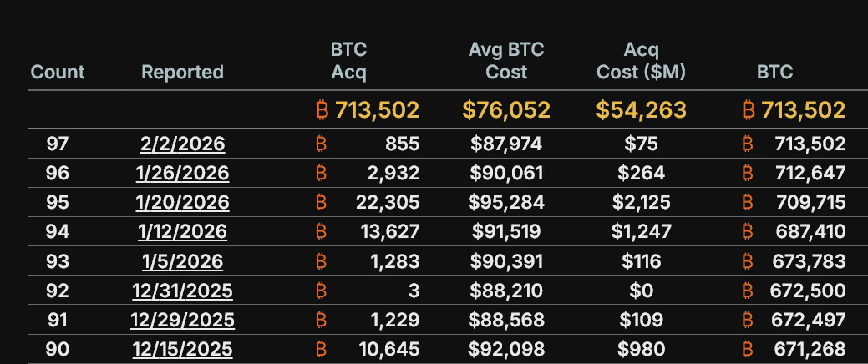The width and height of the screenshot is (868, 364).
Task: Click the bitcoin icon beside 687,410
Action: click(748, 232)
